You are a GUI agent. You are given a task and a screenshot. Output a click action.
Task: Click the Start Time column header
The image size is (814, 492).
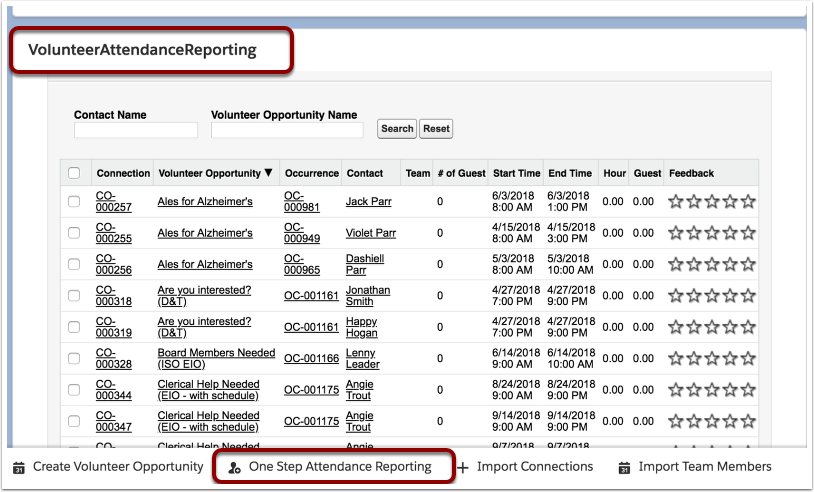pyautogui.click(x=517, y=173)
